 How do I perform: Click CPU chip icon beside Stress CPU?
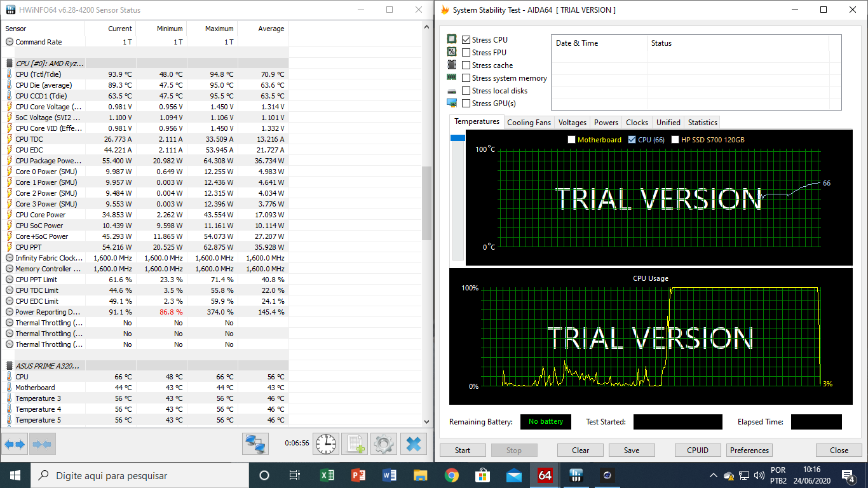pyautogui.click(x=452, y=39)
